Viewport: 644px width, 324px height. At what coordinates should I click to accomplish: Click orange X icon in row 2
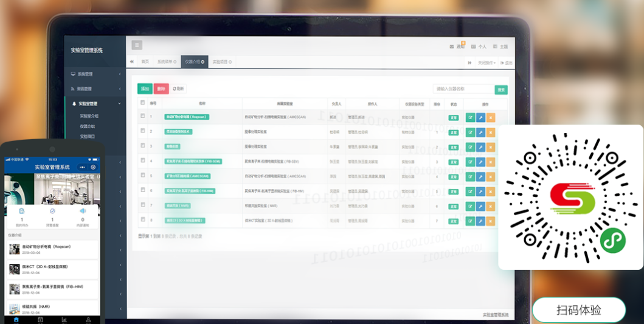pyautogui.click(x=490, y=133)
